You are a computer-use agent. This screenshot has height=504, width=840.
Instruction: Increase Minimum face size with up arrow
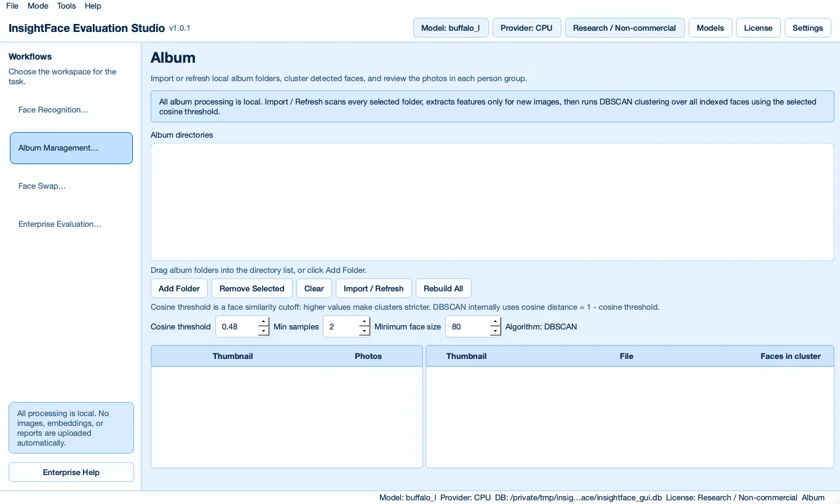495,321
